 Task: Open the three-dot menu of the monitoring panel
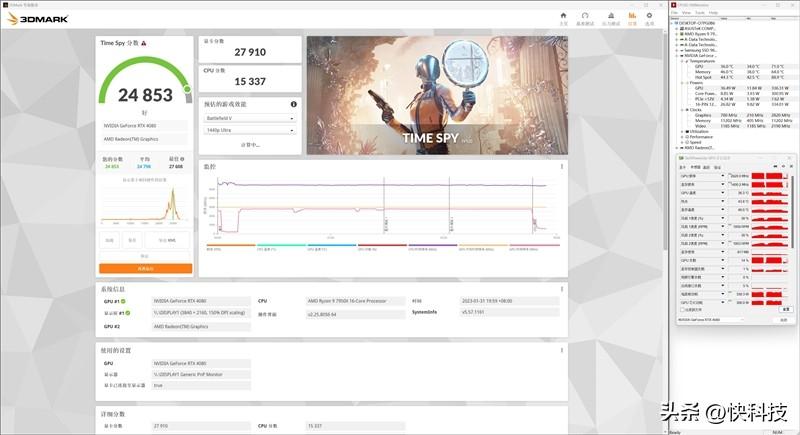click(562, 166)
